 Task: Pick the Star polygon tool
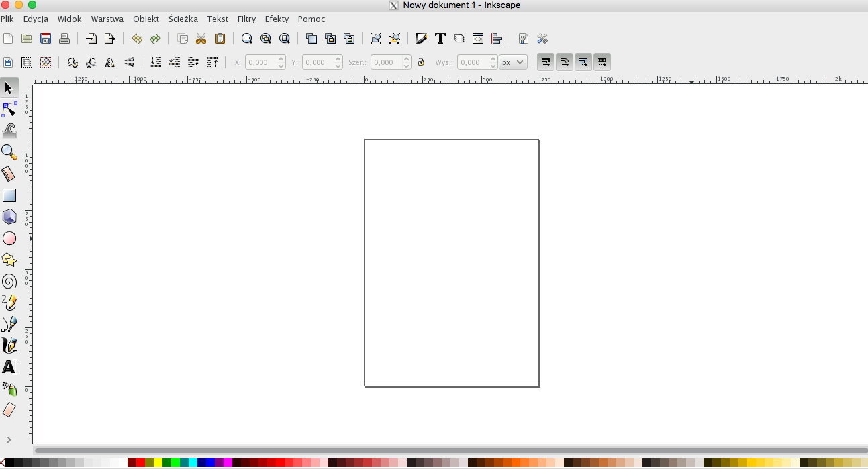(x=9, y=260)
